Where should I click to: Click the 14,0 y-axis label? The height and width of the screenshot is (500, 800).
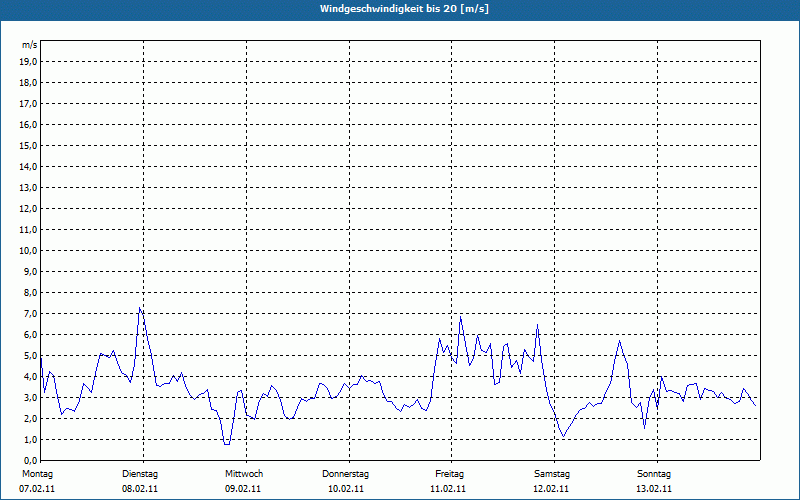28,166
